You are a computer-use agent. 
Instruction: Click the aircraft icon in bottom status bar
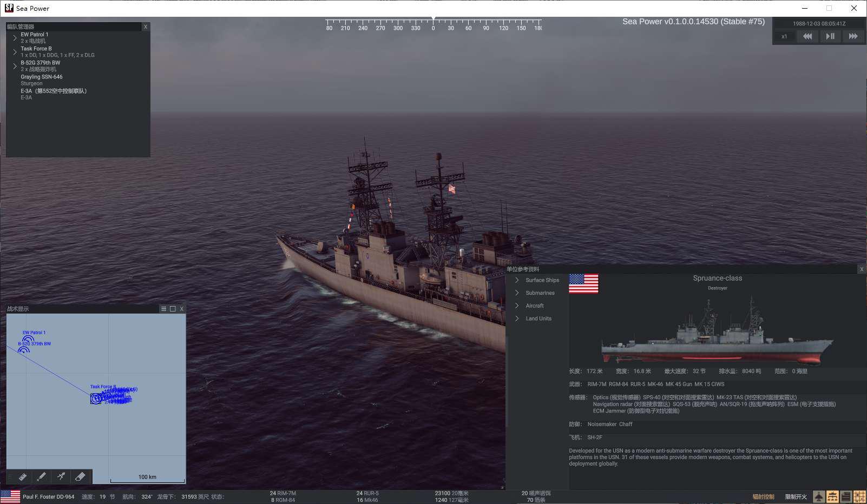click(x=819, y=496)
